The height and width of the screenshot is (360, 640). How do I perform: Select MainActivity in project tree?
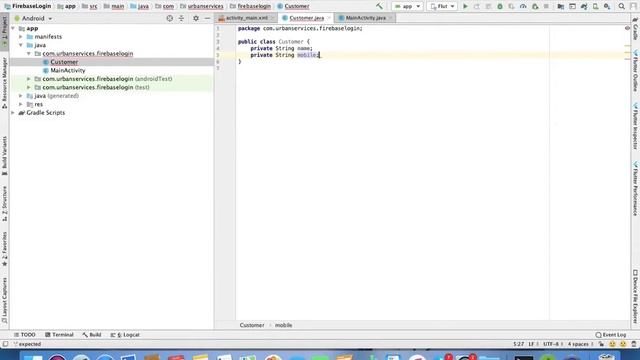click(68, 71)
